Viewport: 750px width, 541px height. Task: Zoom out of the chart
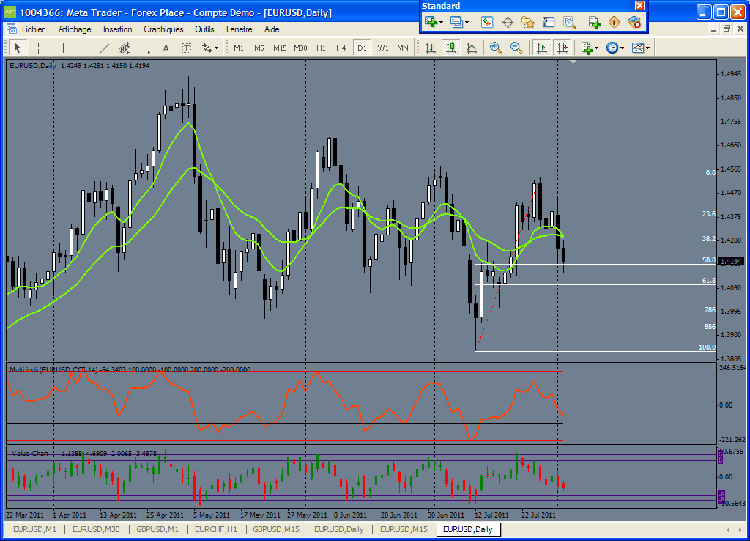pyautogui.click(x=516, y=48)
